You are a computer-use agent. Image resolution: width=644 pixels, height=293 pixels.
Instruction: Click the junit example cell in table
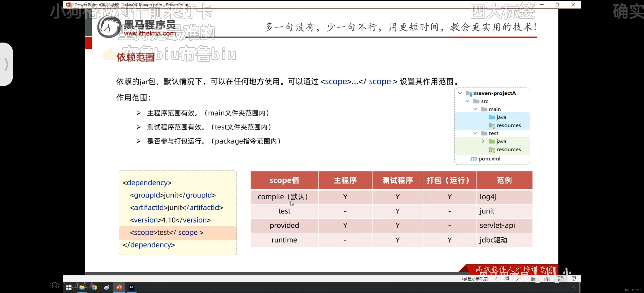click(x=504, y=211)
